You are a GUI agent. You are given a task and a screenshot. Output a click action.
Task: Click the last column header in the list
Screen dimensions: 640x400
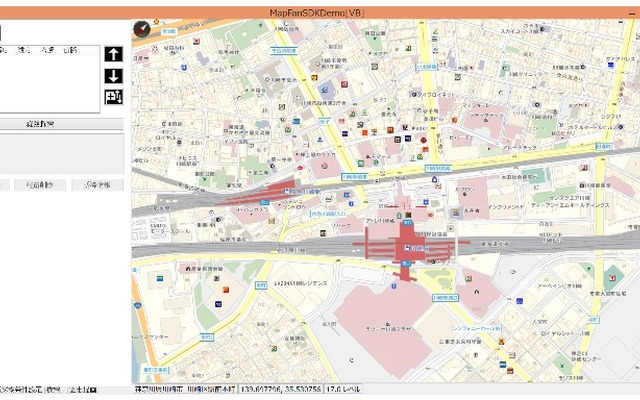[70, 50]
